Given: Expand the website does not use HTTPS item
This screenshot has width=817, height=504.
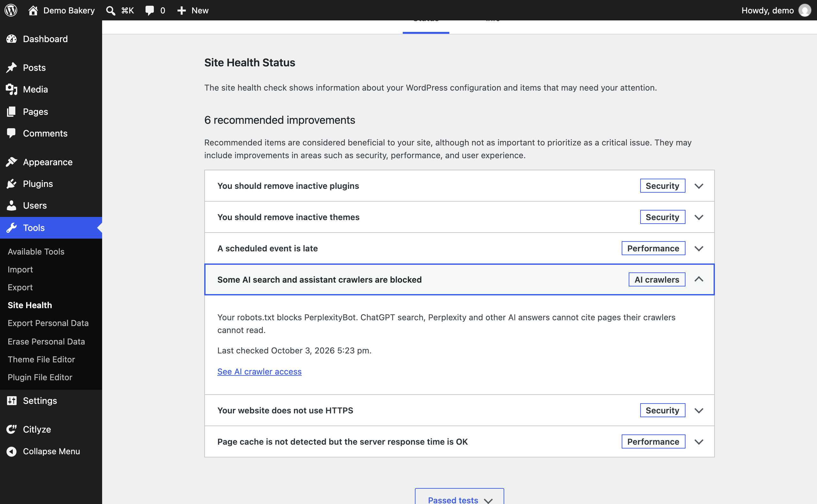Looking at the screenshot, I should (459, 410).
